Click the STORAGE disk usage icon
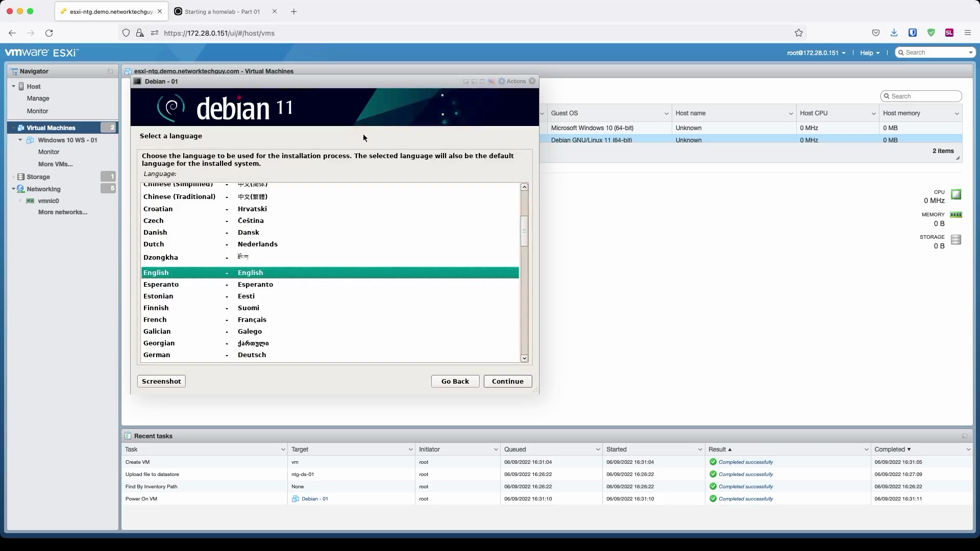The height and width of the screenshot is (551, 980). coord(956,239)
